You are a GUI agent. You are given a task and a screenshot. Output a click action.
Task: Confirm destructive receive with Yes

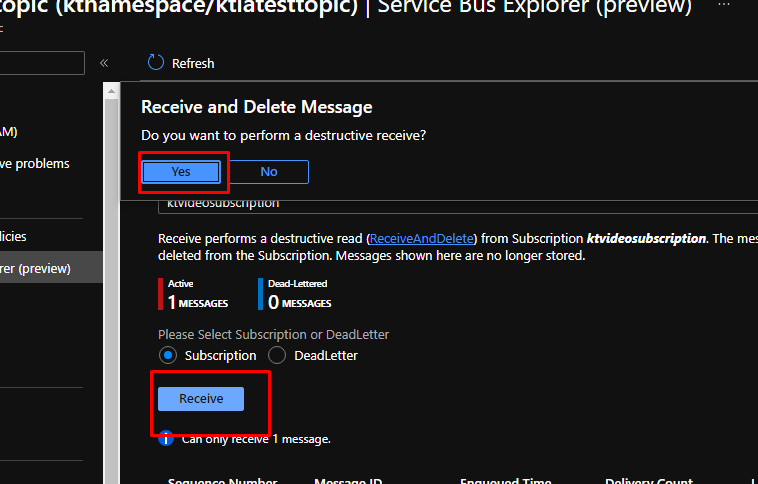click(x=180, y=172)
